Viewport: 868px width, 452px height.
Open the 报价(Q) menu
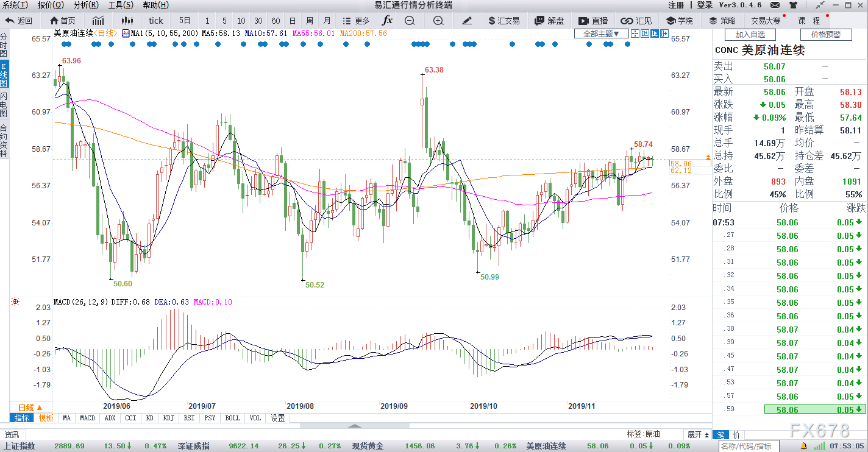point(51,5)
